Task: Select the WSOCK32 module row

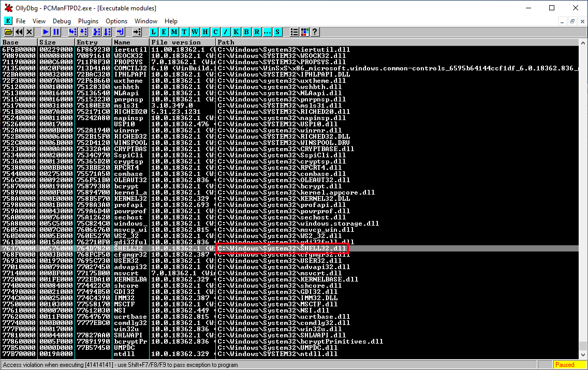Action: [289, 56]
